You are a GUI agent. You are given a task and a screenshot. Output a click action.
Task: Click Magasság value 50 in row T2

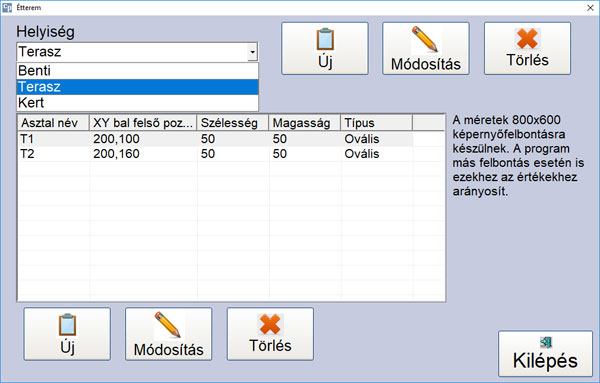(280, 154)
